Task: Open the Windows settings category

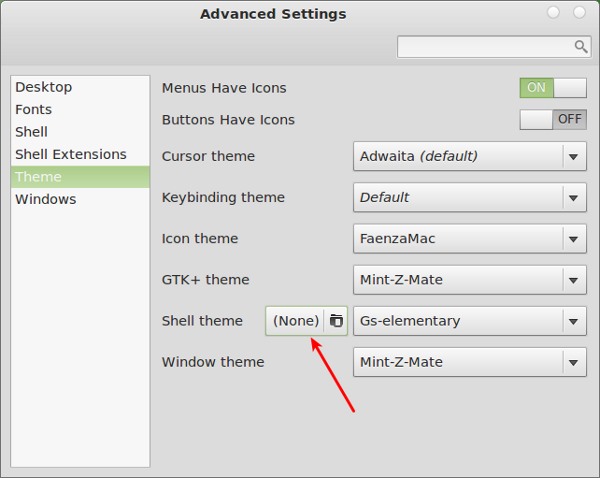Action: (45, 199)
